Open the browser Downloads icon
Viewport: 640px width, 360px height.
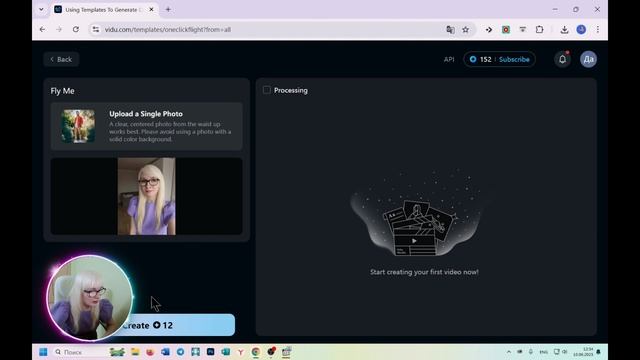tap(564, 29)
